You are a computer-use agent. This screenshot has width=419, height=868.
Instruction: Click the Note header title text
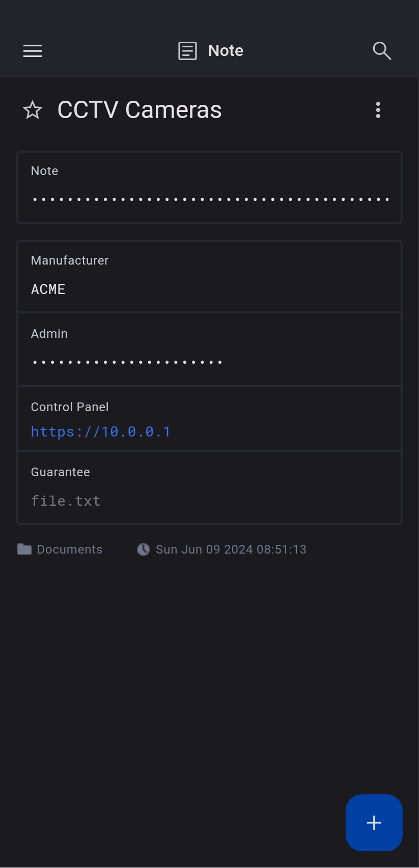click(x=226, y=51)
